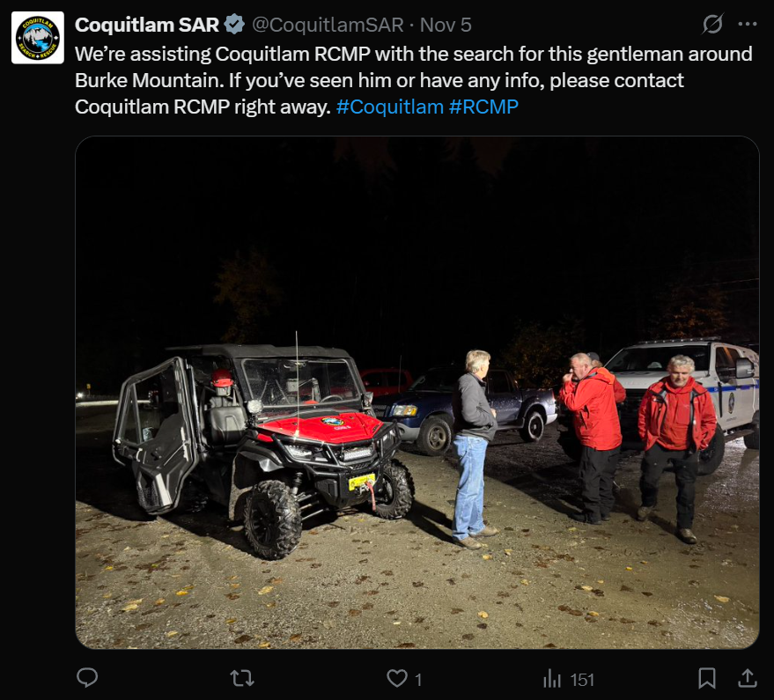Click the reply speech bubble icon
774x700 pixels.
tap(87, 677)
